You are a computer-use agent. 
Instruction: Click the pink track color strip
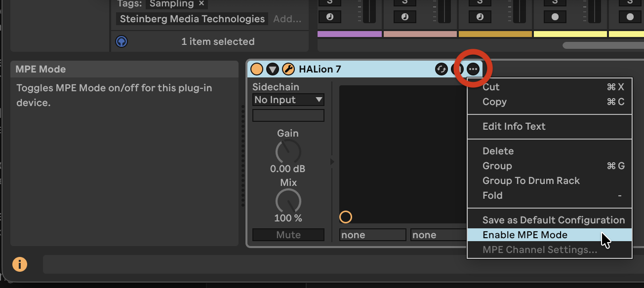click(x=420, y=34)
